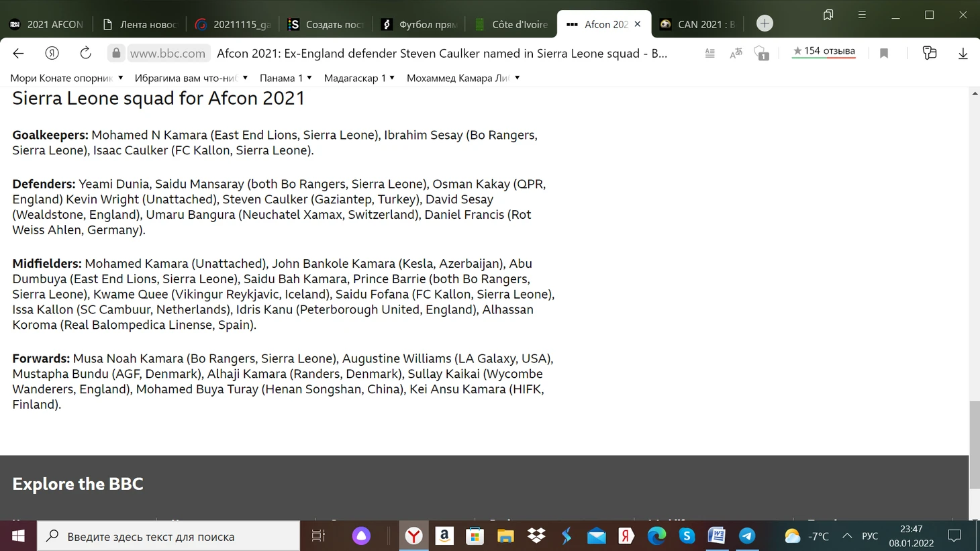Click the vertical page scrollbar thumb
The height and width of the screenshot is (551, 980).
click(974, 444)
